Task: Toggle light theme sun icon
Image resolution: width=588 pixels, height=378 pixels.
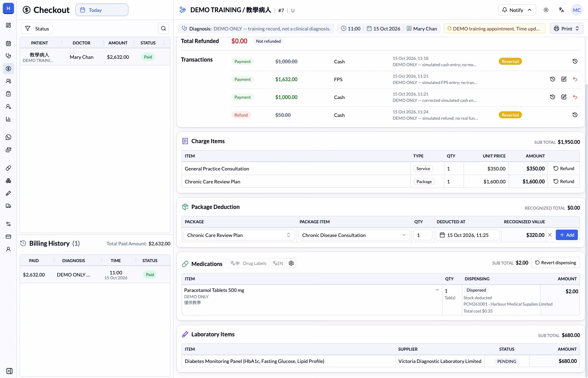Action: (546, 10)
